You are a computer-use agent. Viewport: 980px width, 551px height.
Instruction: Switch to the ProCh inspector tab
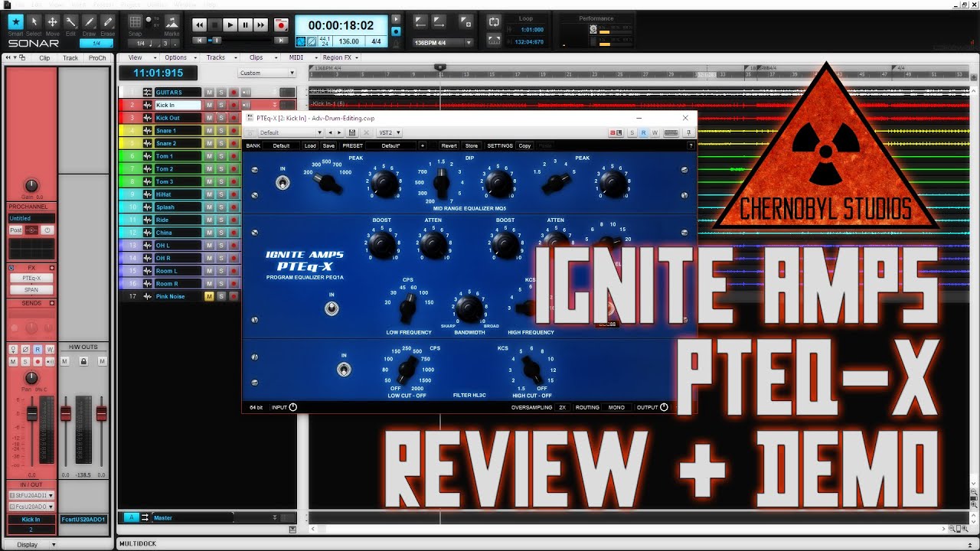click(97, 57)
